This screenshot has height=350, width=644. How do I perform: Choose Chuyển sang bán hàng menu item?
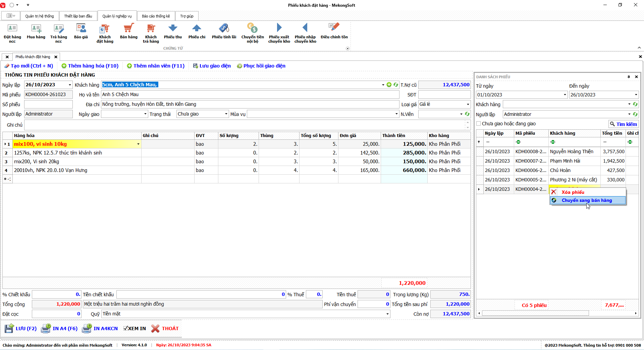pyautogui.click(x=587, y=201)
